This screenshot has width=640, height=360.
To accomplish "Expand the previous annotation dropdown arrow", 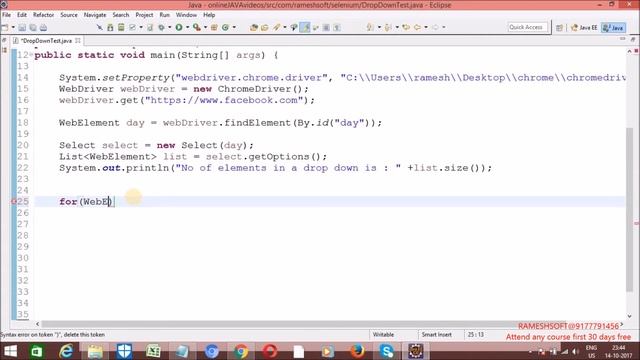I will tap(397, 27).
